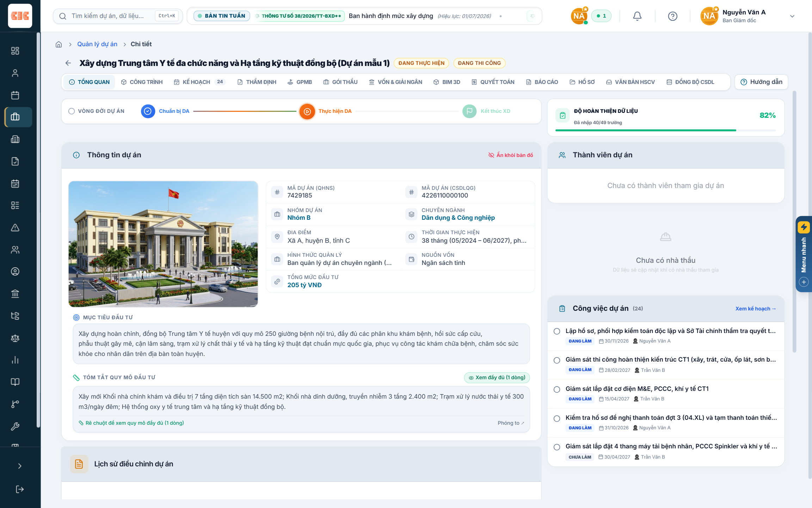Click the data completeness 82% progress bar
The height and width of the screenshot is (508, 812).
(665, 130)
